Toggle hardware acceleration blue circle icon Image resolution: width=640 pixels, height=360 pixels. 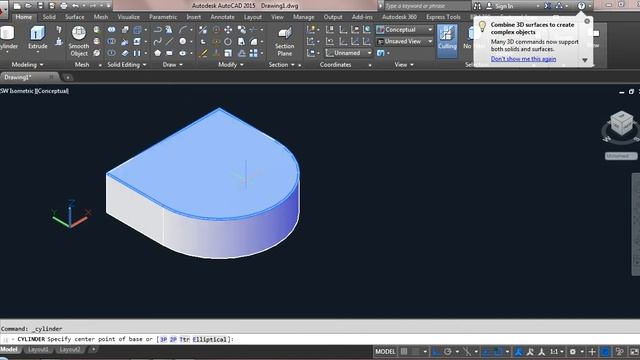(x=606, y=351)
